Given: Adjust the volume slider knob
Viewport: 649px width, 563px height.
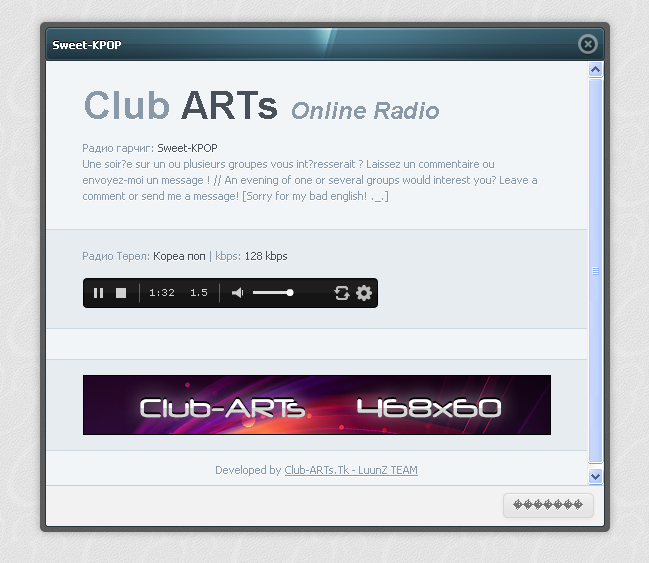Looking at the screenshot, I should tap(290, 293).
